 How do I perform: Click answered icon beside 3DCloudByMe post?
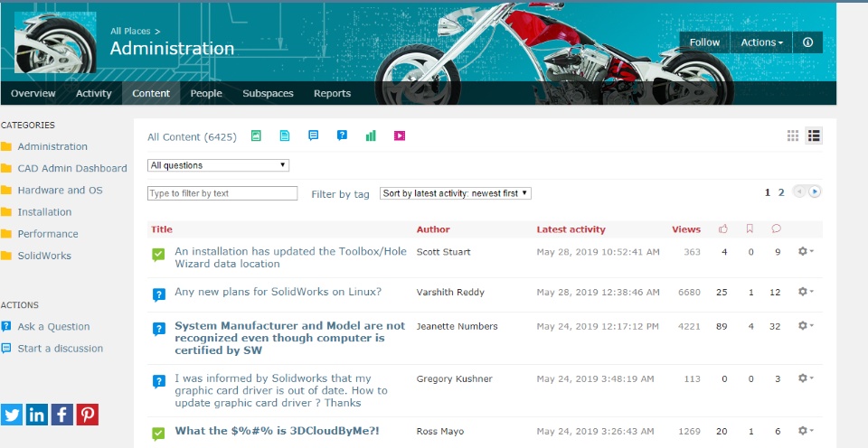pos(159,434)
